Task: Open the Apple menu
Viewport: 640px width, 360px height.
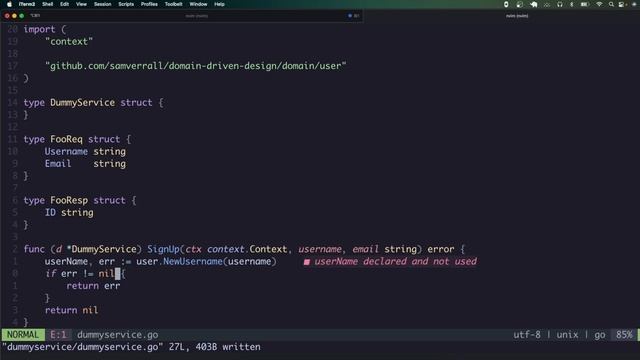Action: tap(9, 4)
